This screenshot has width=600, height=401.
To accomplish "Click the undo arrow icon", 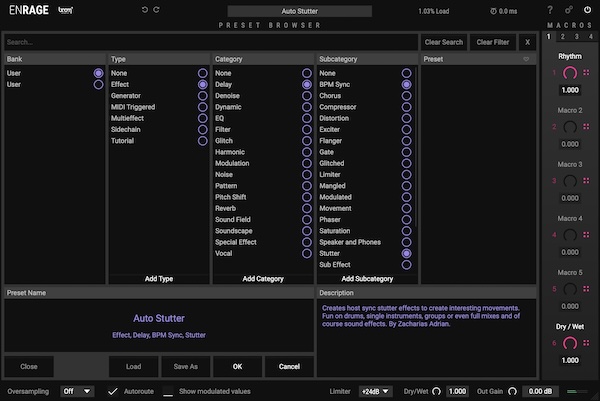I will (x=145, y=10).
